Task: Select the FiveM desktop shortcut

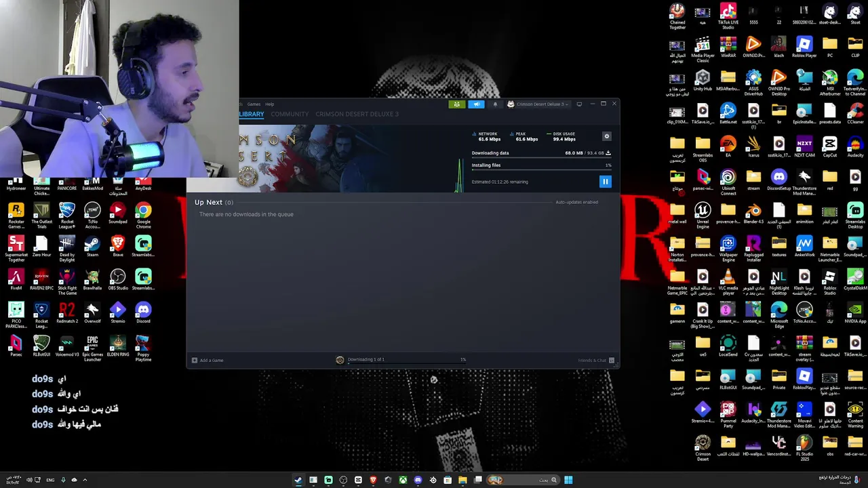Action: 16,279
